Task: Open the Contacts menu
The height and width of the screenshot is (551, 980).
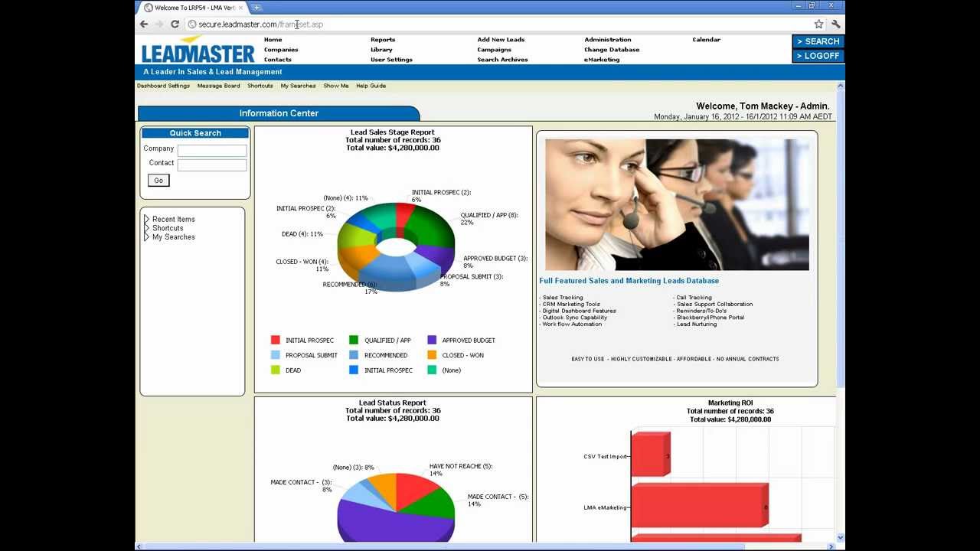Action: 277,60
